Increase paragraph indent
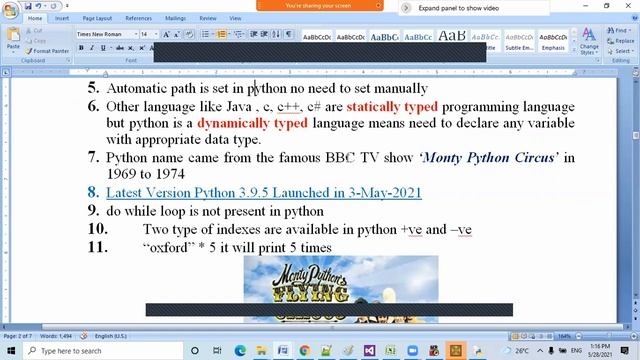The width and height of the screenshot is (640, 360). [x=264, y=34]
